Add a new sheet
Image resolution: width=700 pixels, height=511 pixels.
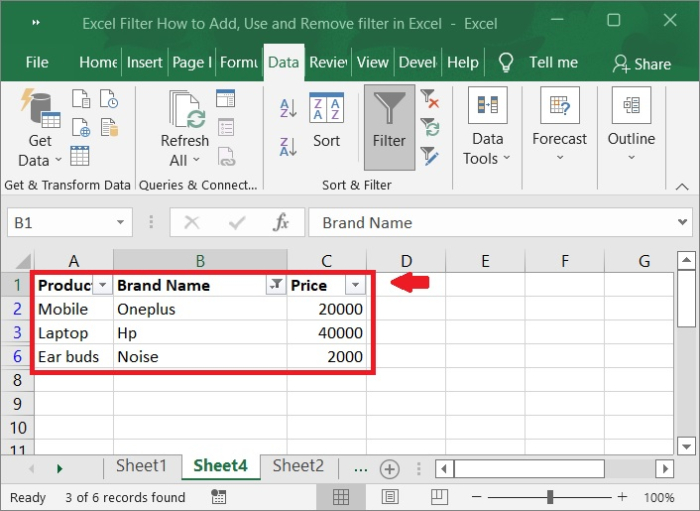click(389, 469)
